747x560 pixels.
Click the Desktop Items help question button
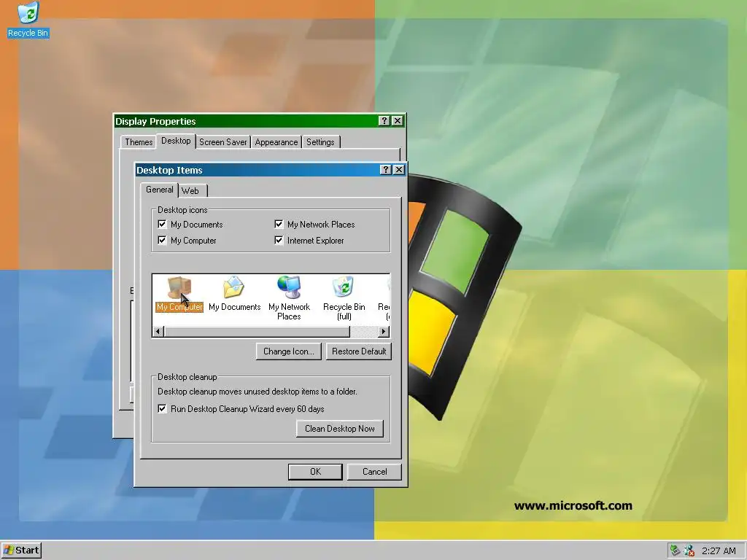(x=386, y=170)
